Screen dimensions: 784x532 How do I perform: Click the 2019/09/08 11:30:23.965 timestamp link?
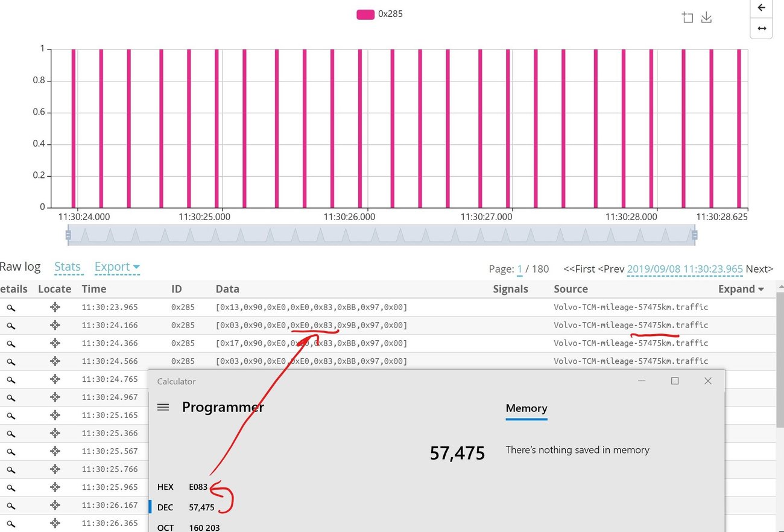[x=684, y=269]
